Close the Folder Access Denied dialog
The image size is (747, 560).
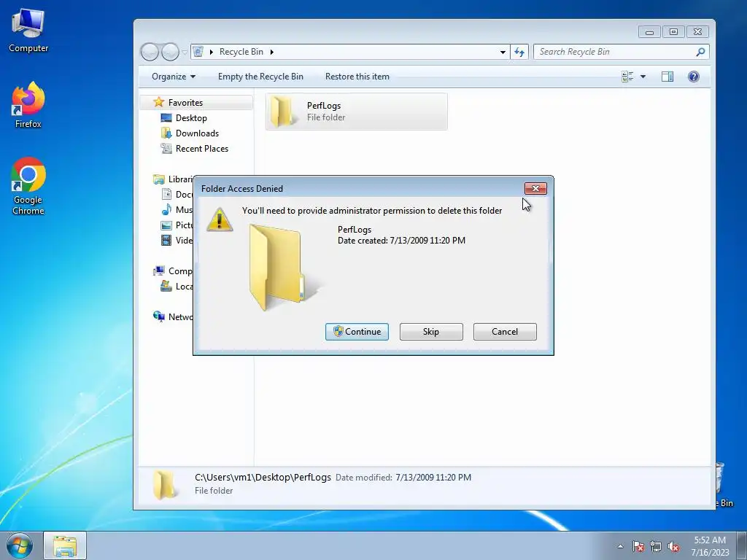pyautogui.click(x=535, y=189)
